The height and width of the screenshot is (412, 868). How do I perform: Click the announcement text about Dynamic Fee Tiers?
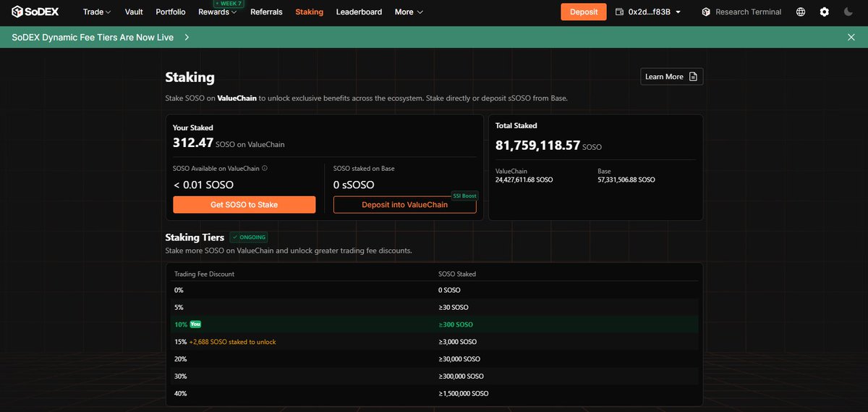(93, 37)
